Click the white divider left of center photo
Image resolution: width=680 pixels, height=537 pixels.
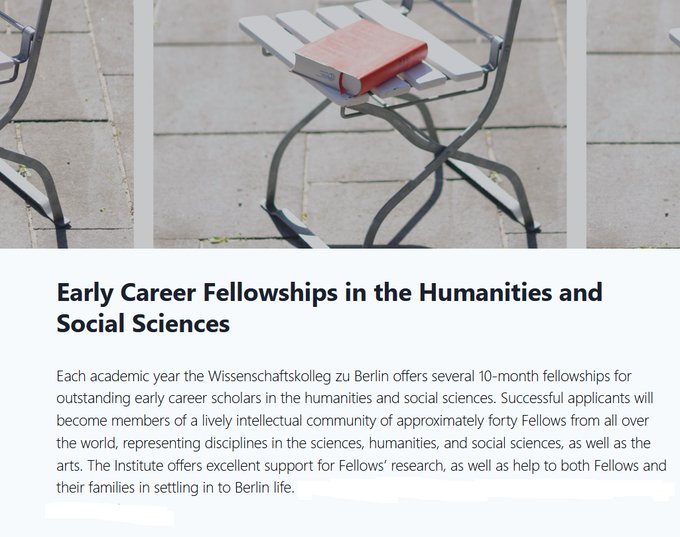(x=144, y=124)
